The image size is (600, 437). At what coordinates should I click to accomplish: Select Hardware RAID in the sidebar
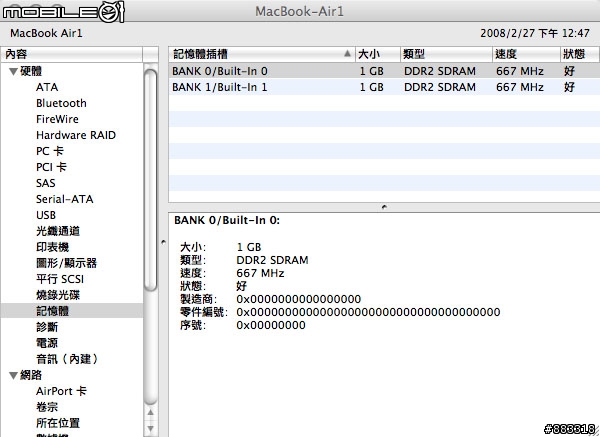76,135
